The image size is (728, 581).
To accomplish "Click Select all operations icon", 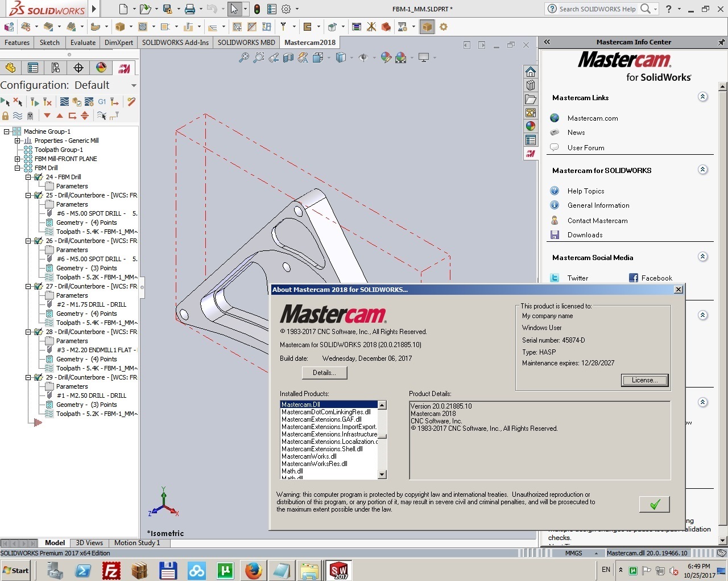I will (5, 102).
